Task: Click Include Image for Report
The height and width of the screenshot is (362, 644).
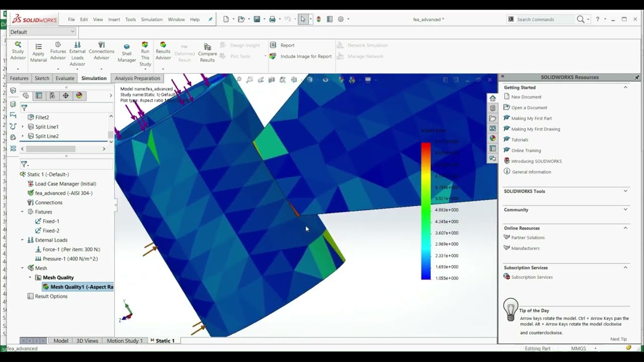Action: pos(300,56)
